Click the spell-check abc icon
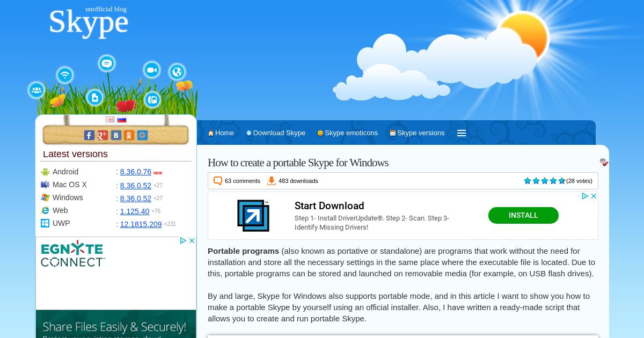This screenshot has width=644, height=338. click(x=604, y=162)
